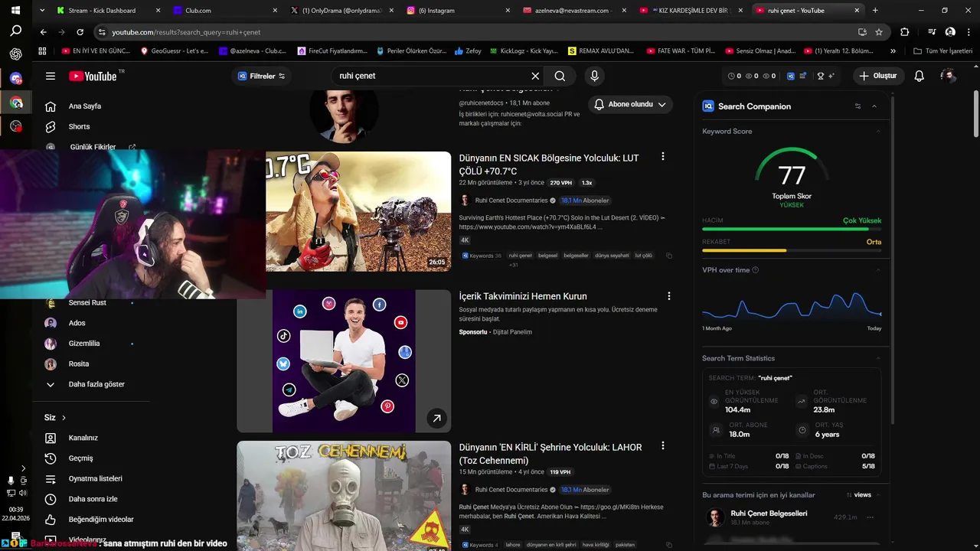The height and width of the screenshot is (551, 980).
Task: Open the Abone olundu subscription dropdown
Action: pyautogui.click(x=630, y=104)
